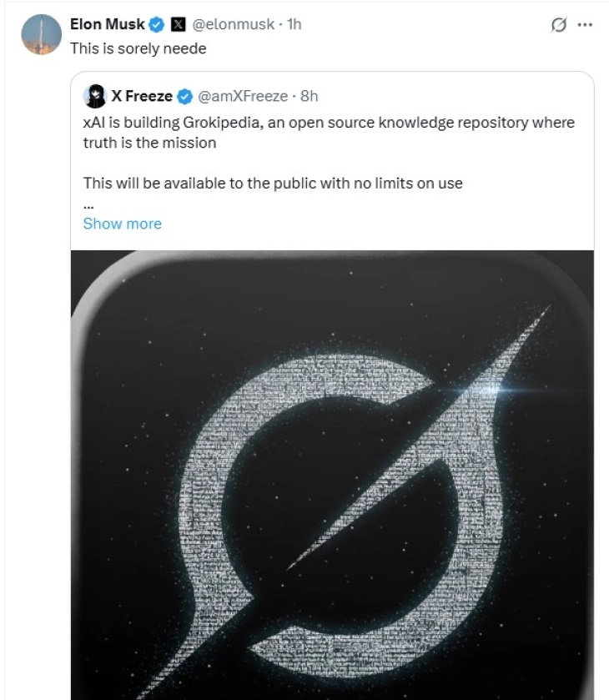Click the text 'This is sorely neede'
Image resolution: width=609 pixels, height=700 pixels.
click(138, 48)
